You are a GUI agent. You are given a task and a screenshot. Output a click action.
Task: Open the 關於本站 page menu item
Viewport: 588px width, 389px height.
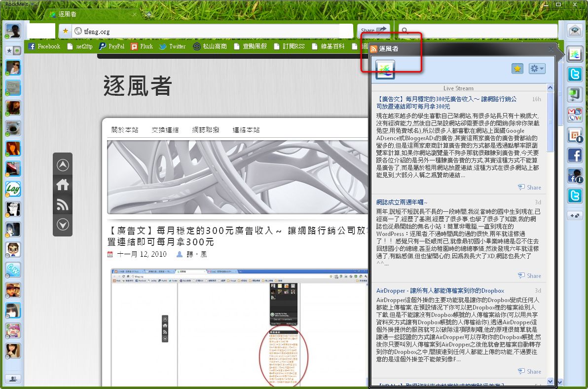pos(125,130)
